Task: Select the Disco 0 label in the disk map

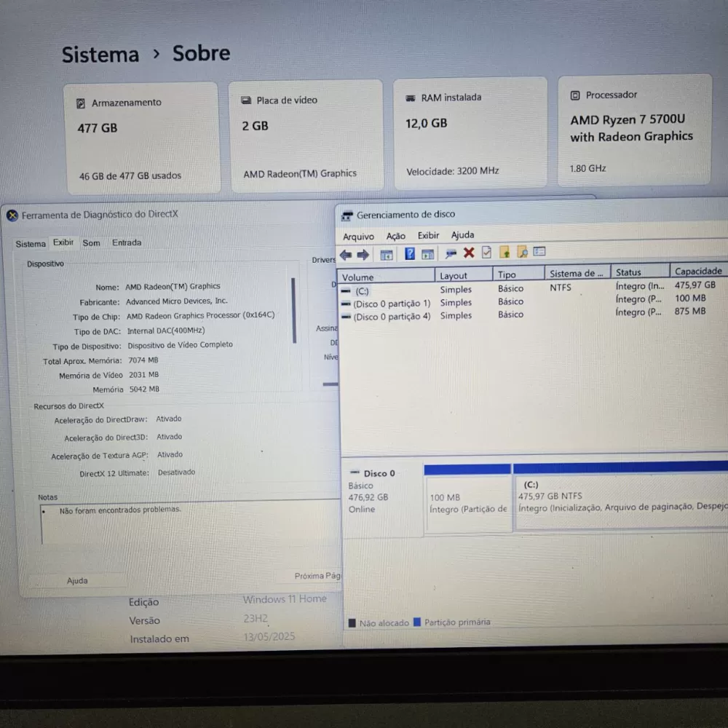Action: tap(379, 474)
